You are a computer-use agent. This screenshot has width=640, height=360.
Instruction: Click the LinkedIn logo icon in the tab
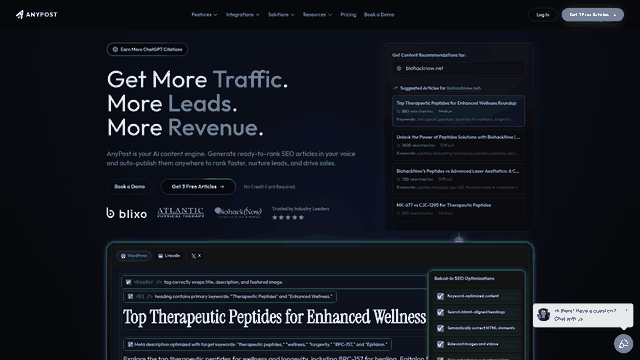[160, 256]
